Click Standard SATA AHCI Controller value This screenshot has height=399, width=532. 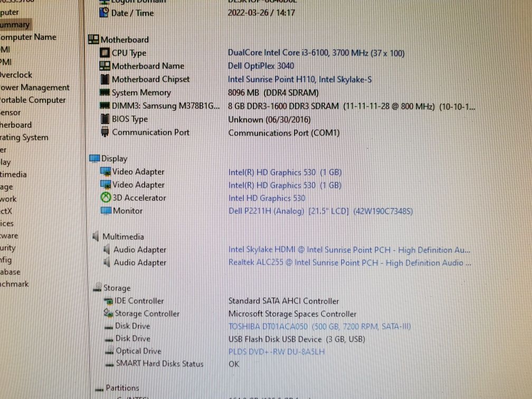coord(283,301)
